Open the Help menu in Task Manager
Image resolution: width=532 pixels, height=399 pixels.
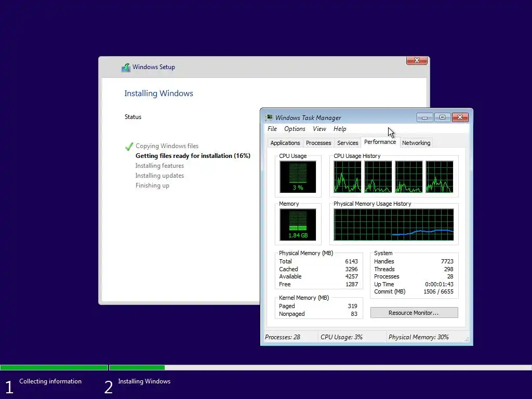[x=340, y=129]
